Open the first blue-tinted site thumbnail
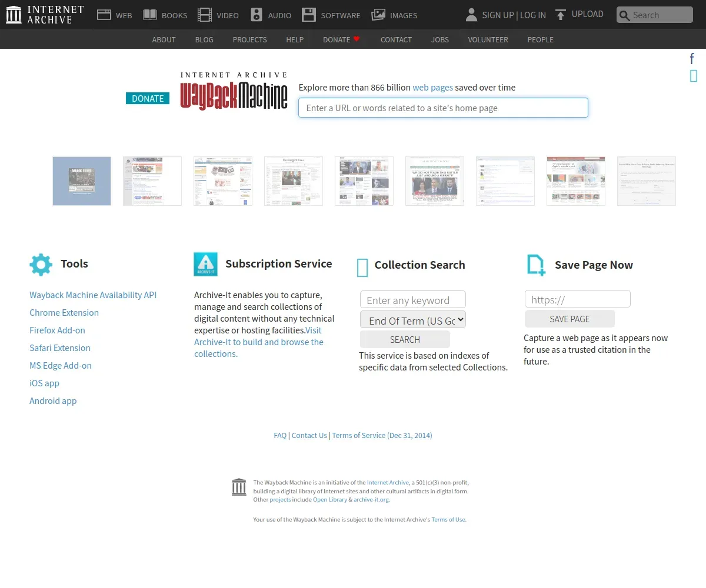The height and width of the screenshot is (588, 706). 82,181
